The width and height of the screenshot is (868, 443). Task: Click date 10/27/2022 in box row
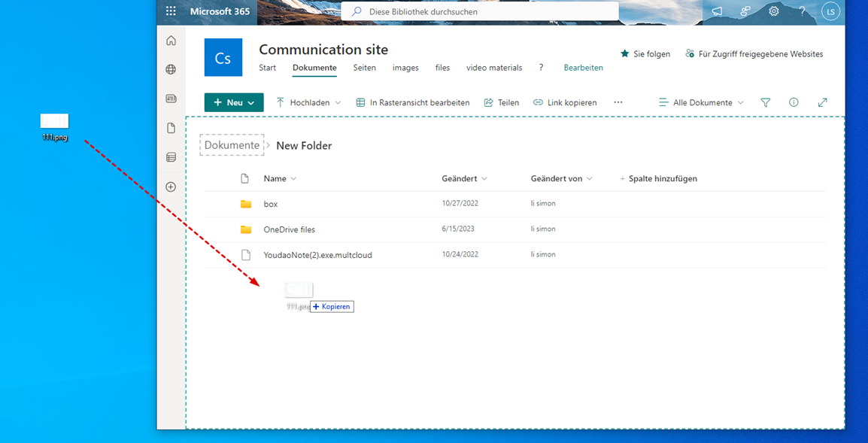pos(460,203)
